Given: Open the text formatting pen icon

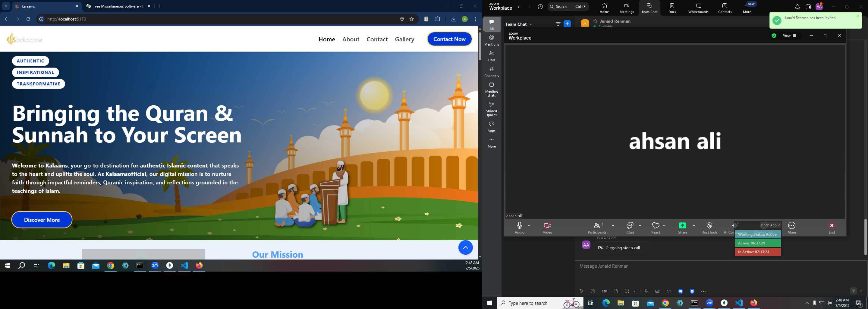Looking at the screenshot, I should coord(581,291).
